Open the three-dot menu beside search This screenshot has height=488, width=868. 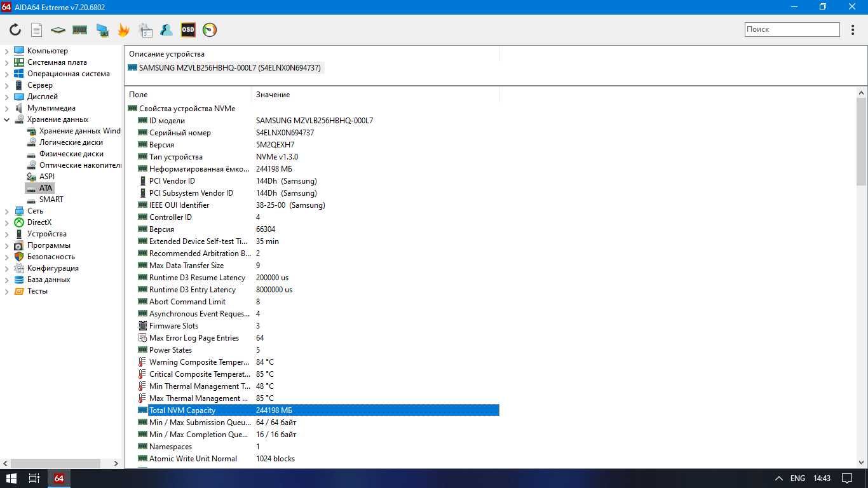[x=853, y=30]
